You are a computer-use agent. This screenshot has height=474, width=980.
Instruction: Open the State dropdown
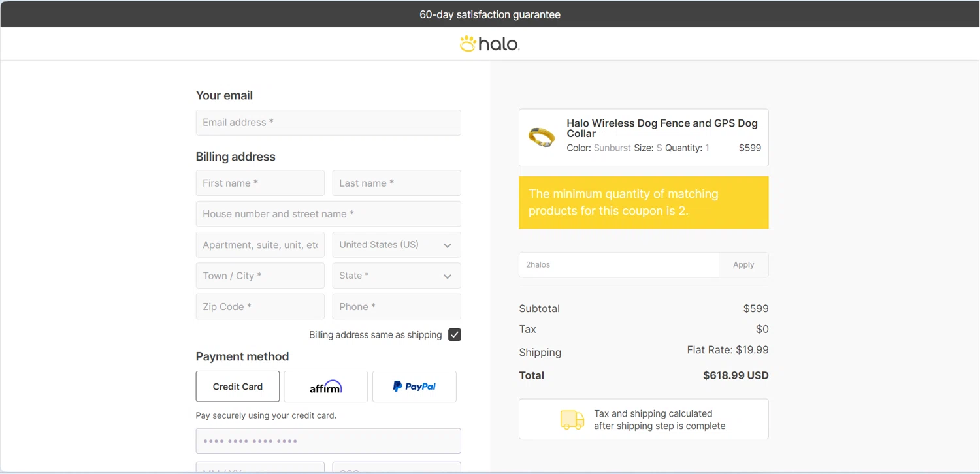[397, 276]
